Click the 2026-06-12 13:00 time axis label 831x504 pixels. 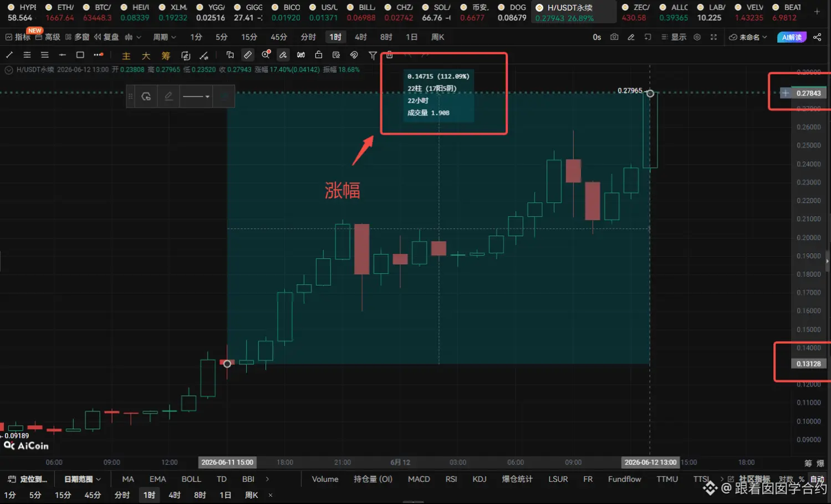click(650, 462)
